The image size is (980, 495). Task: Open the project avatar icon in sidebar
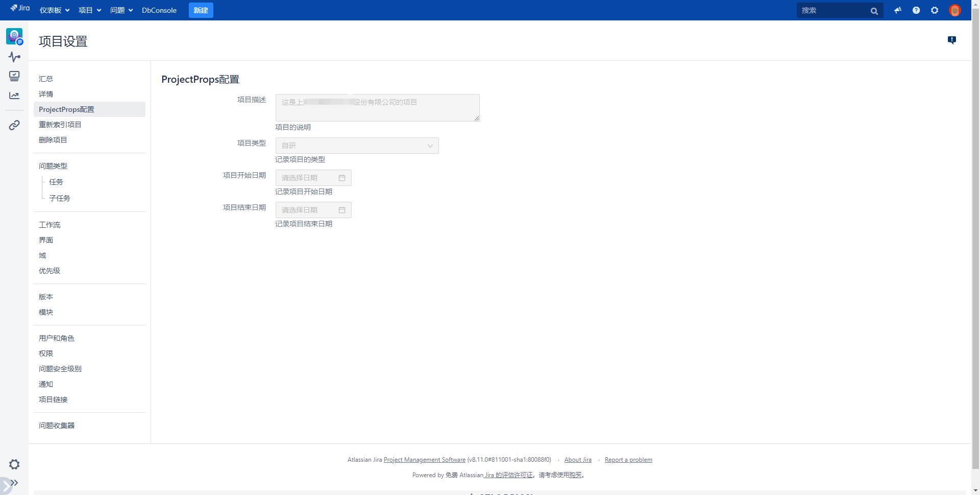(14, 36)
